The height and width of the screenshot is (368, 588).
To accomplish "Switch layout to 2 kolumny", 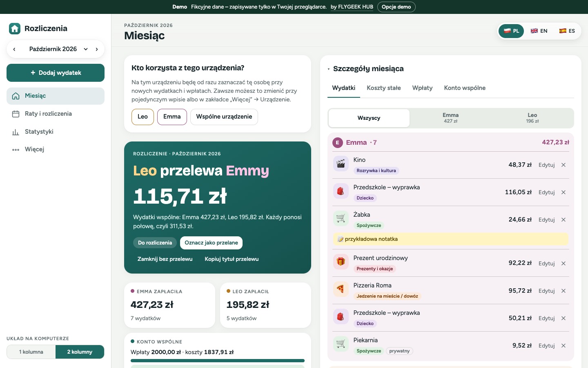I will [x=80, y=352].
